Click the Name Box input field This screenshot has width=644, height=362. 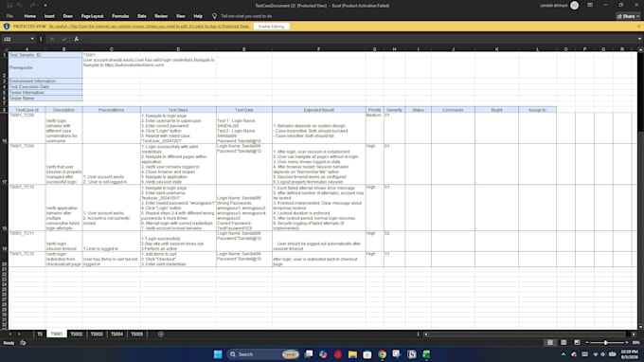[x=15, y=39]
